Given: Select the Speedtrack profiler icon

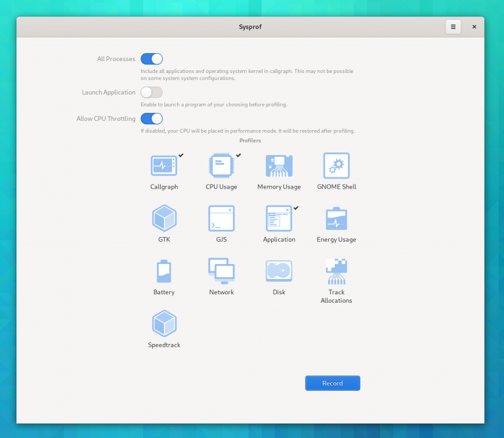Looking at the screenshot, I should click(163, 324).
